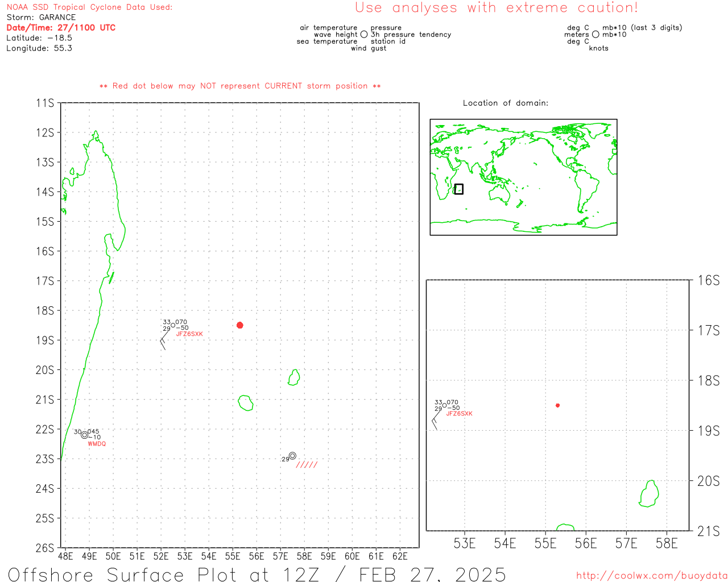Click the Reunion island outline on main map

pos(246,403)
